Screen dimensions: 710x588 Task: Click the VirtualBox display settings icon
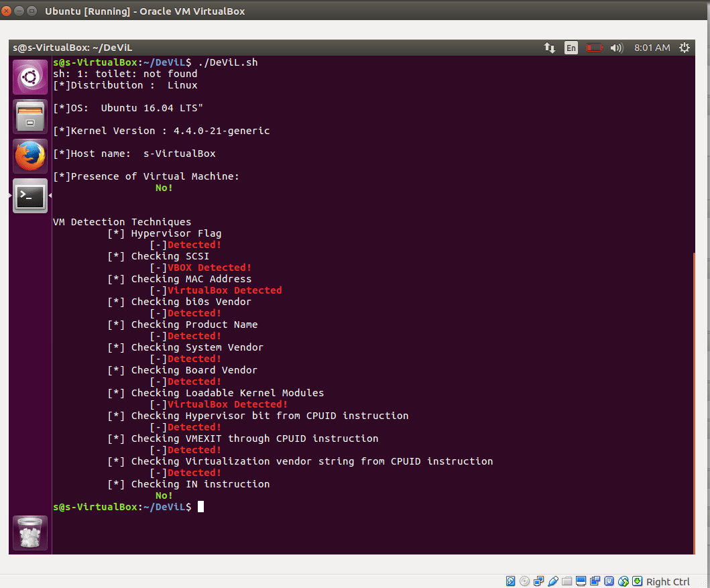click(581, 581)
